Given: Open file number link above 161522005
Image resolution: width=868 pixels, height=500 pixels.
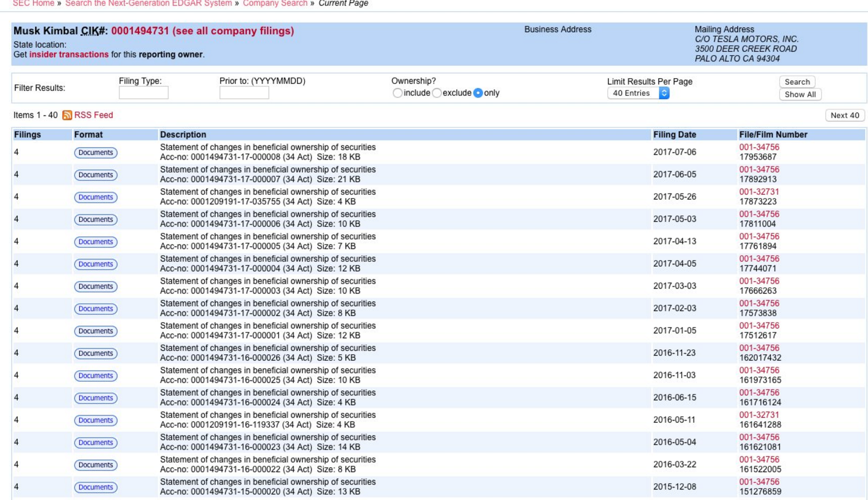Looking at the screenshot, I should tap(759, 460).
